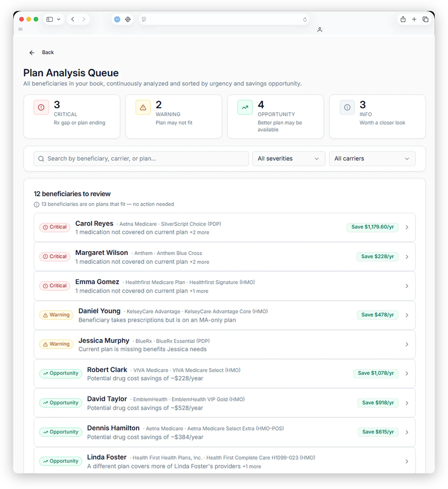Image resolution: width=448 pixels, height=489 pixels.
Task: Open the apps grid icon
Action: (x=20, y=29)
